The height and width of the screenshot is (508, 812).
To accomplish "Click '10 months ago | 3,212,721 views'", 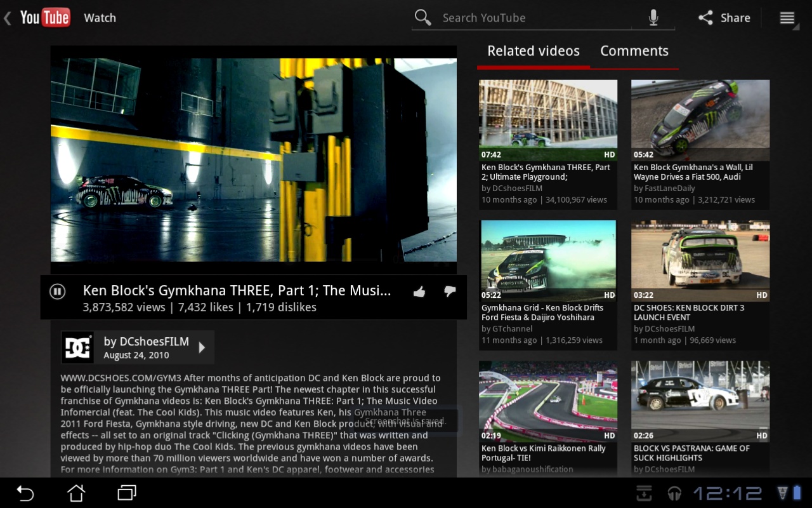I will click(x=694, y=200).
